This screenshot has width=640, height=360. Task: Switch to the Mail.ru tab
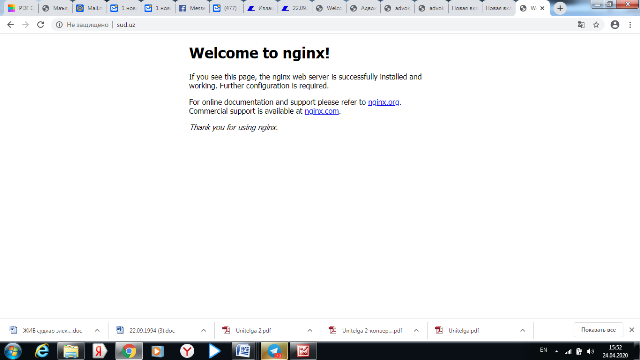[89, 8]
